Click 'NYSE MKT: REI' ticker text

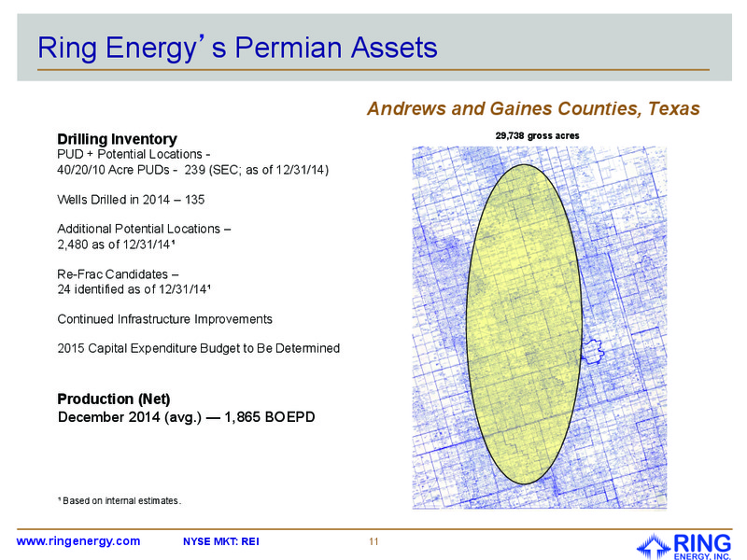221,541
